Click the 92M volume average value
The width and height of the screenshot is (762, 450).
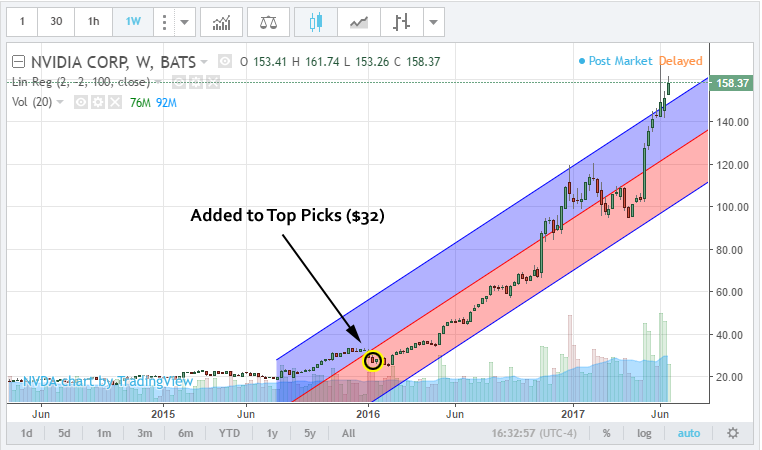coord(166,103)
